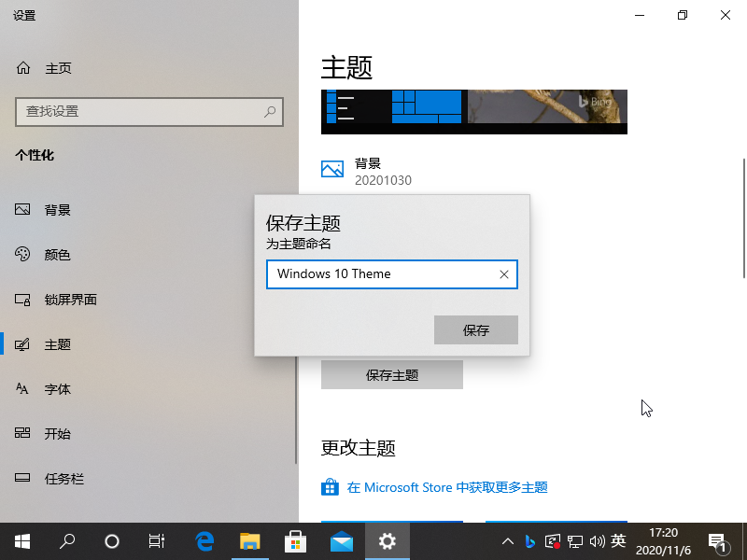The height and width of the screenshot is (560, 747).
Task: Launch Microsoft Edge from taskbar
Action: [204, 541]
